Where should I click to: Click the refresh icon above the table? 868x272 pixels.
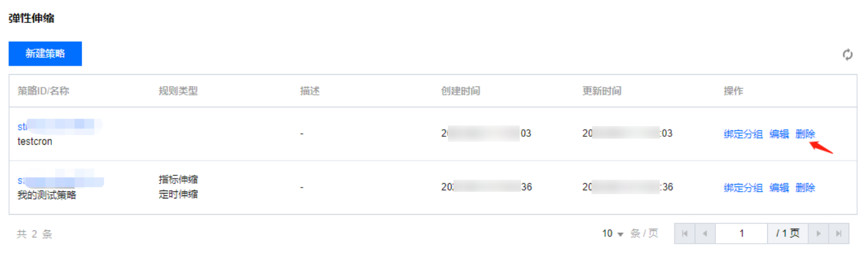pos(847,55)
